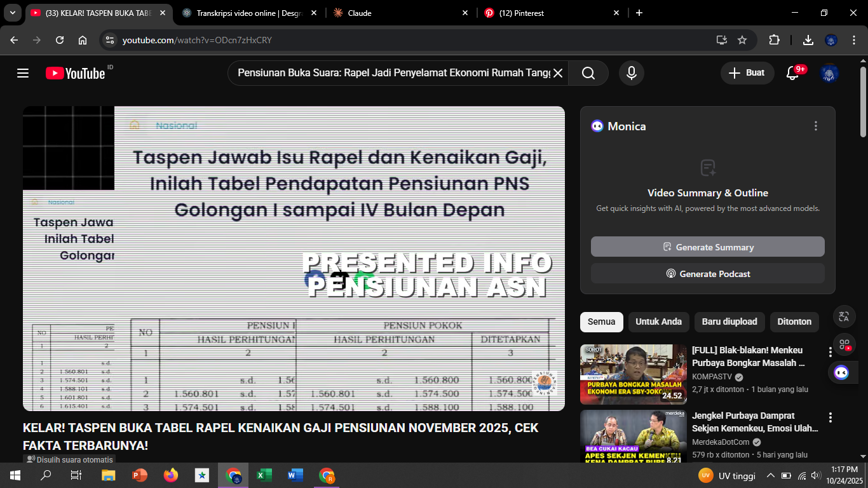Open MerdekaDotCom Jengkel Purbaya thumbnail
This screenshot has width=868, height=488.
[x=634, y=438]
